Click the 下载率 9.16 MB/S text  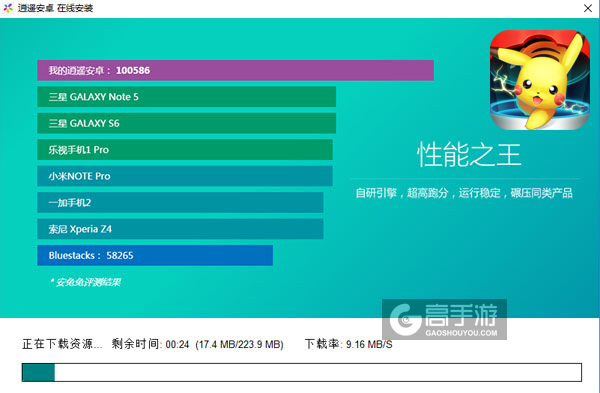pos(349,344)
